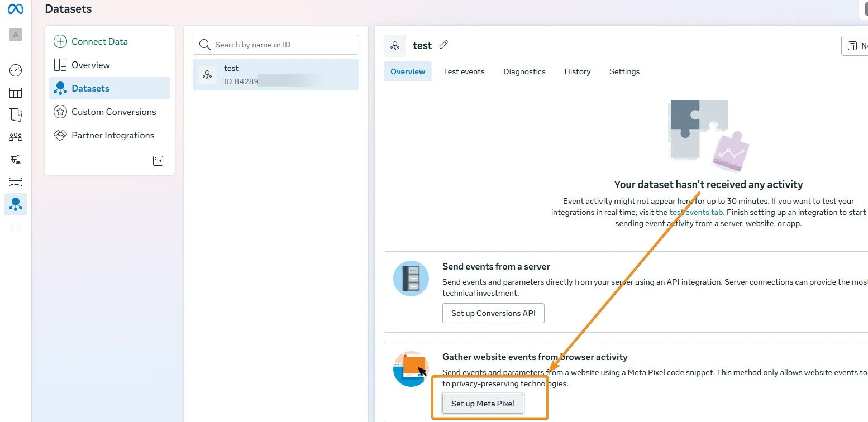The width and height of the screenshot is (868, 422).
Task: Open the gauge dashboard icon in sidebar
Action: click(16, 70)
